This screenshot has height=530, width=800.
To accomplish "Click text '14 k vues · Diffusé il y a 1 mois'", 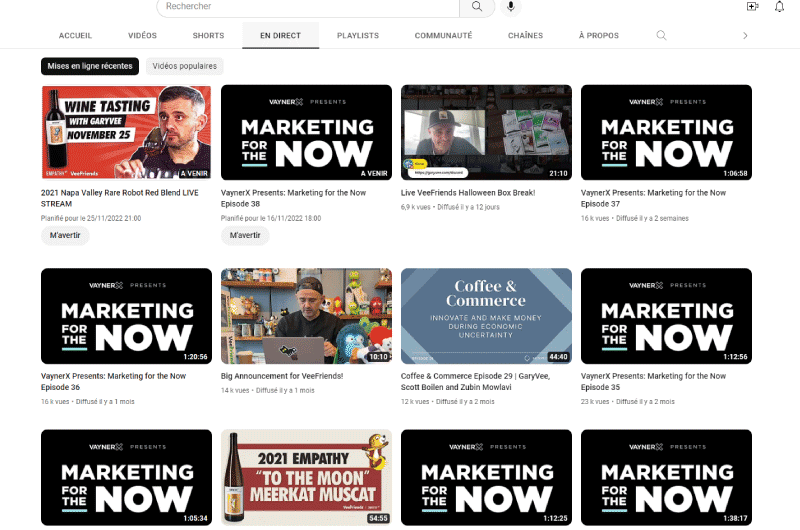I will [x=267, y=390].
